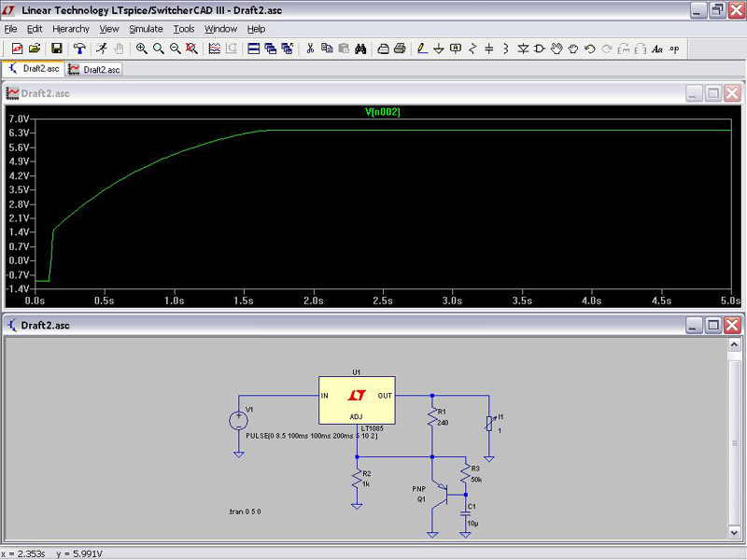Image resolution: width=747 pixels, height=560 pixels.
Task: Switch to the Draft2.asc waveform tab
Action: pyautogui.click(x=94, y=69)
